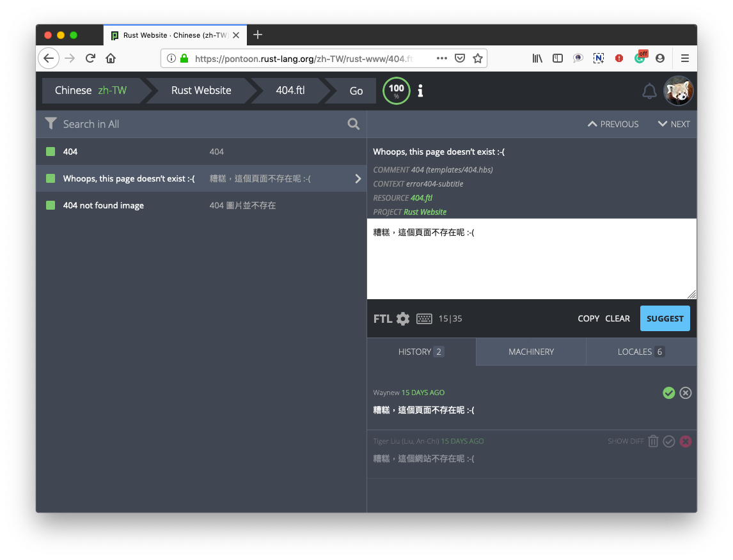The height and width of the screenshot is (560, 733).
Task: Open the Rust Website project link
Action: (425, 212)
